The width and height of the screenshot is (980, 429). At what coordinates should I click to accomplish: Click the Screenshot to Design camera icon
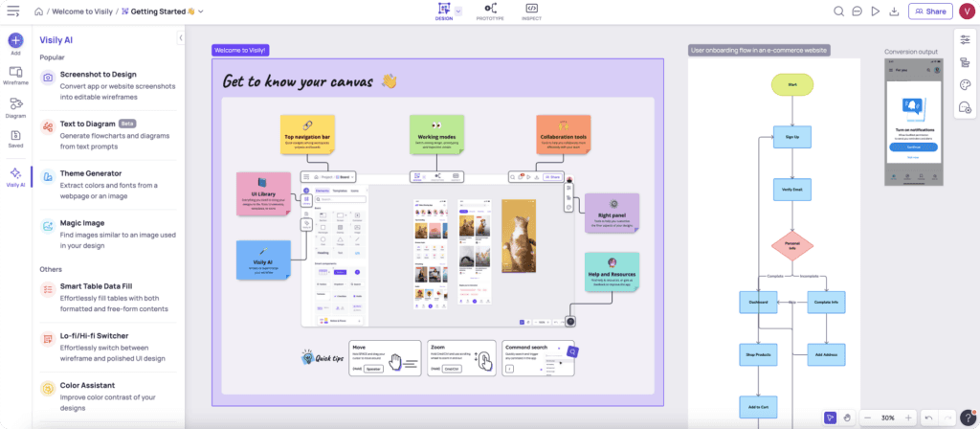point(48,78)
